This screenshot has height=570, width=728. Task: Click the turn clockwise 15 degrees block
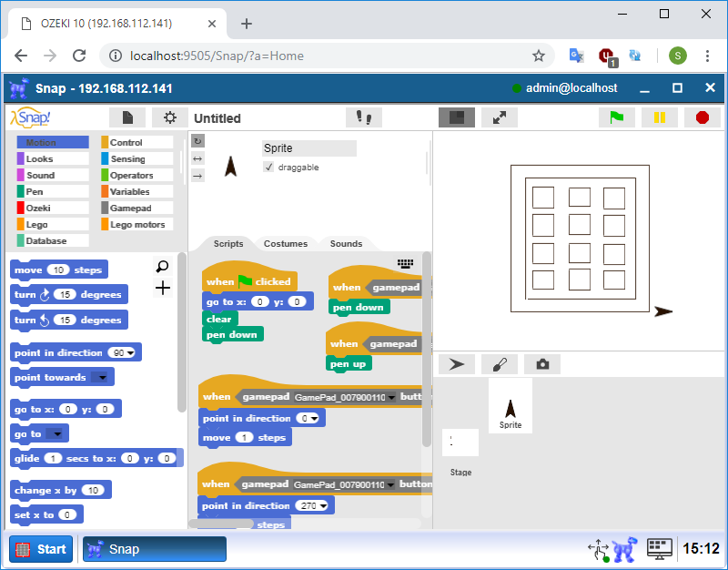69,294
